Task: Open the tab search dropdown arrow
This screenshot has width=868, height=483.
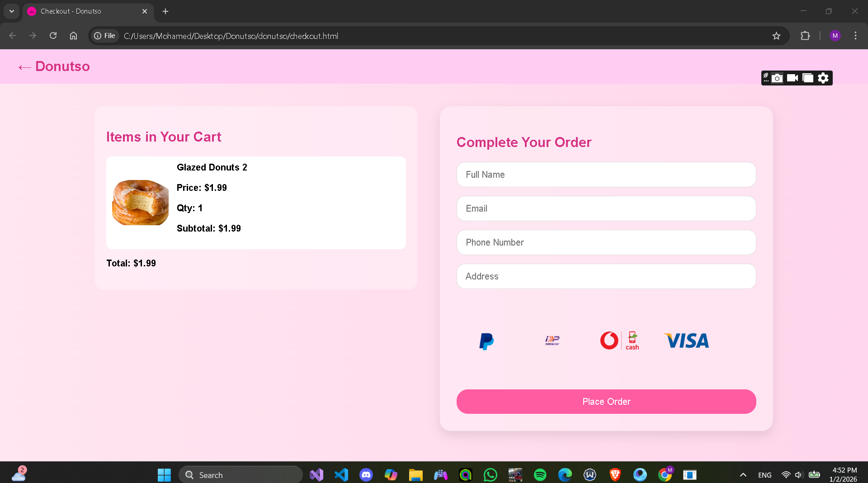Action: [x=11, y=11]
